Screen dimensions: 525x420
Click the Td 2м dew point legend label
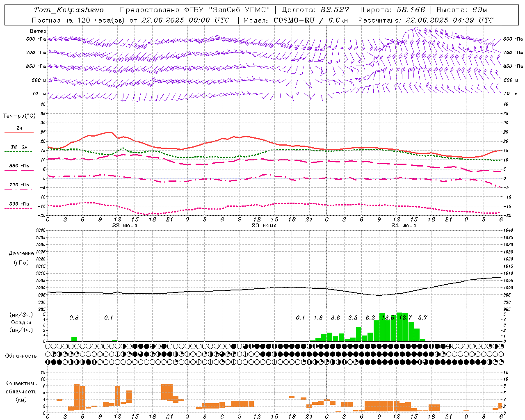click(19, 147)
